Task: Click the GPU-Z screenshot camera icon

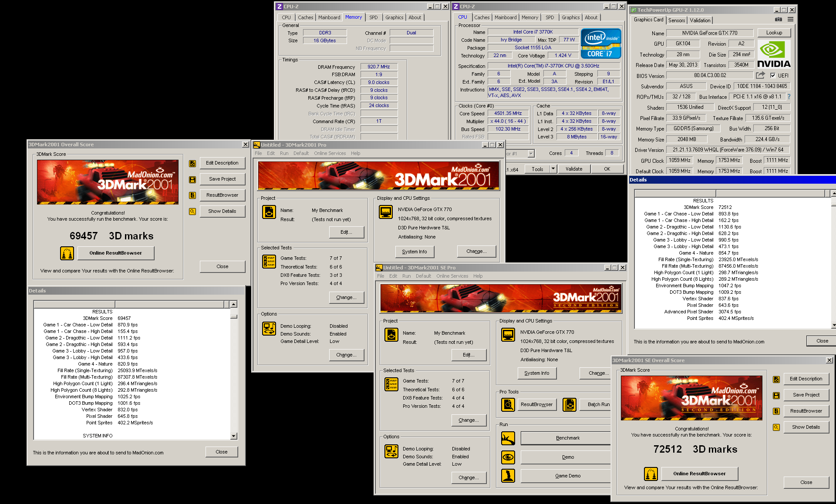Action: [779, 20]
